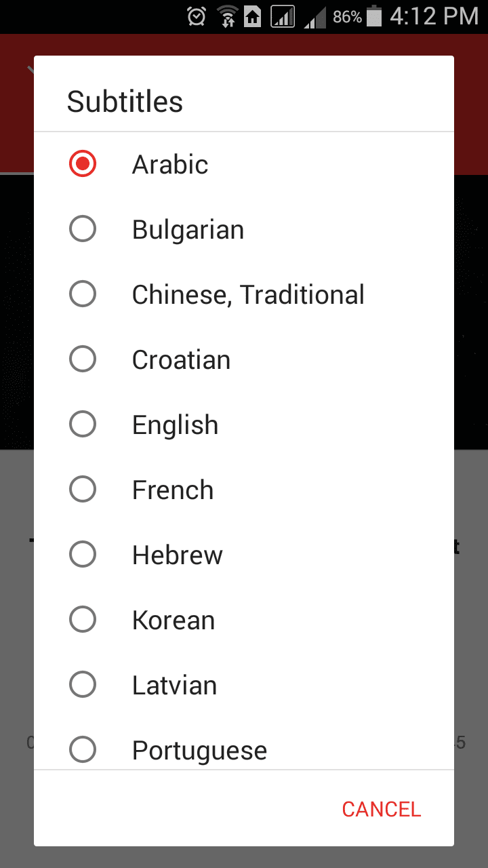The image size is (488, 868).
Task: Tap the home icon in status bar
Action: tap(253, 16)
